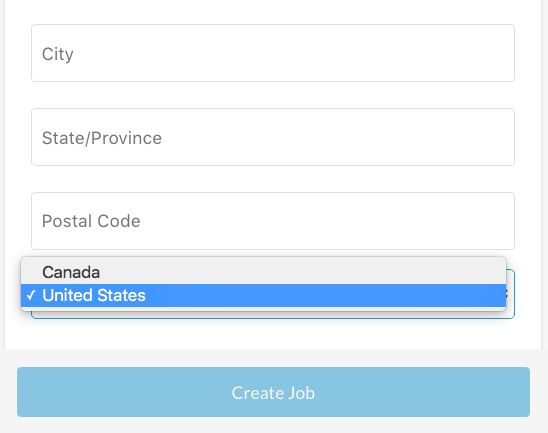
Task: Click the City input field
Action: (273, 53)
